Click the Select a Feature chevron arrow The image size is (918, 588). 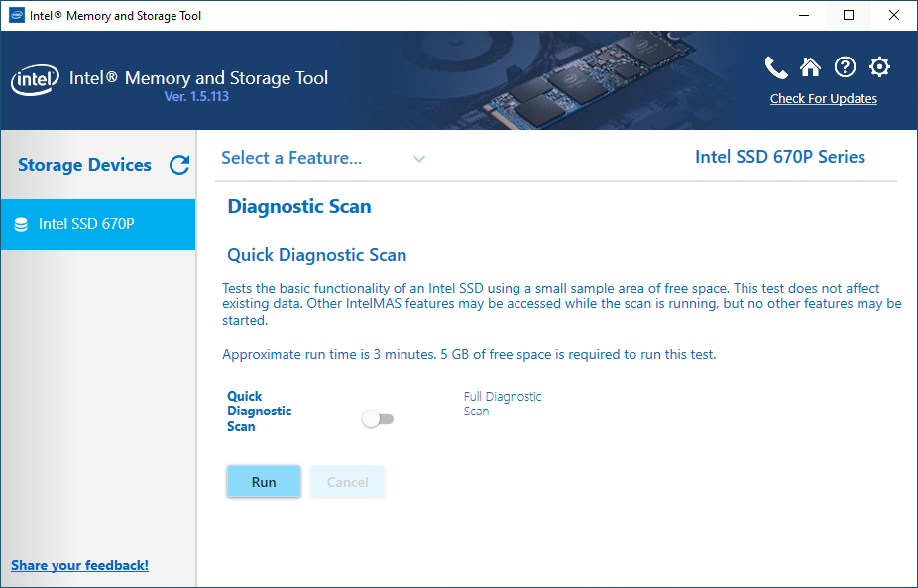[x=419, y=159]
